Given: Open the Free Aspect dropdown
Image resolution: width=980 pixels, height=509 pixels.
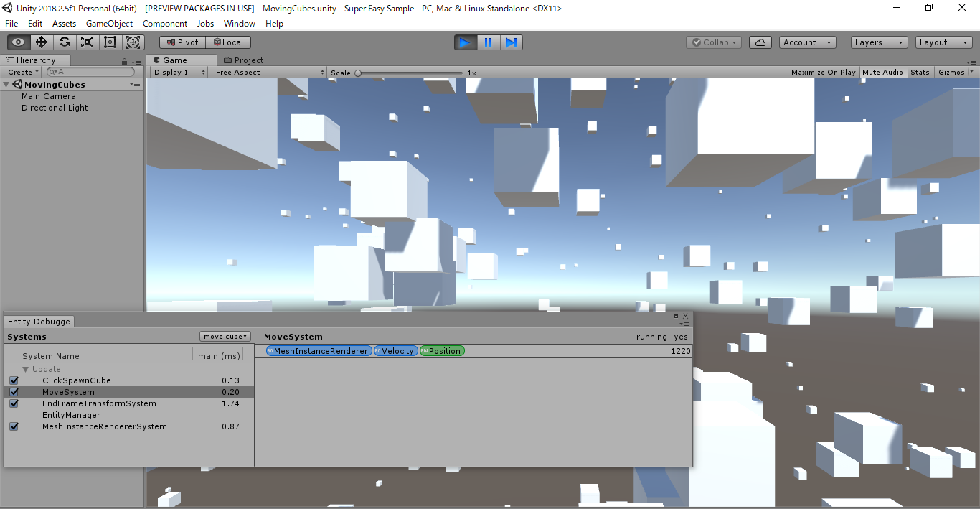Looking at the screenshot, I should pos(270,72).
